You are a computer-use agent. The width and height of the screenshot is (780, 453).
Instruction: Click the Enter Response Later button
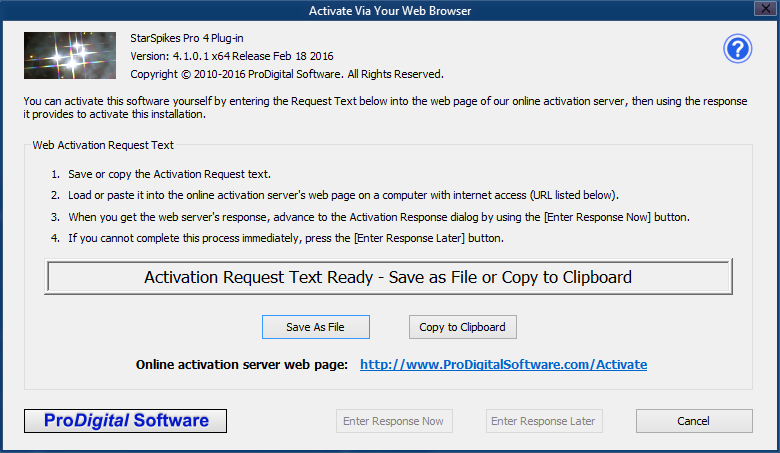(544, 421)
